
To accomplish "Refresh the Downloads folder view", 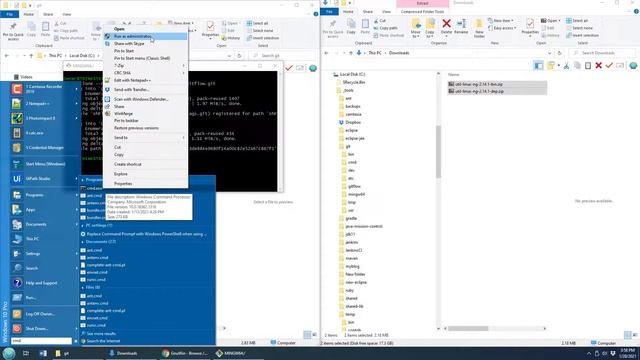I will click(x=560, y=53).
